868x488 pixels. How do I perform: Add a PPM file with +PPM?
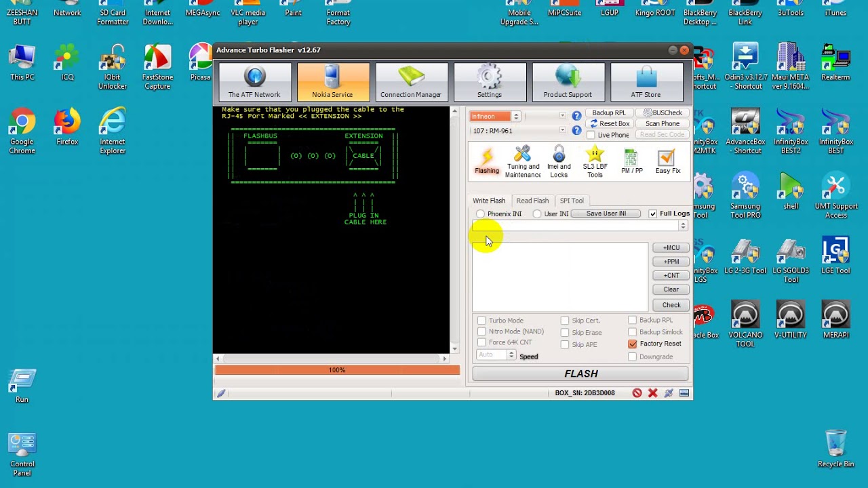click(671, 262)
